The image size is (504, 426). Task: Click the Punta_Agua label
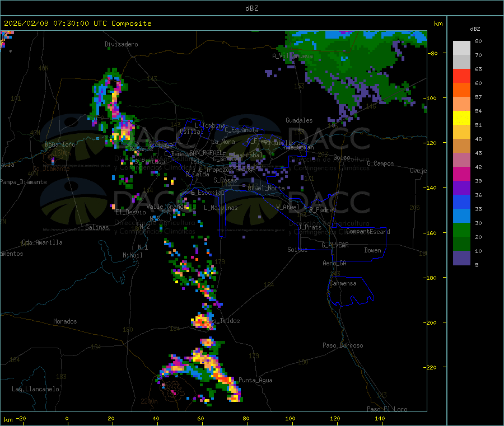click(x=255, y=380)
